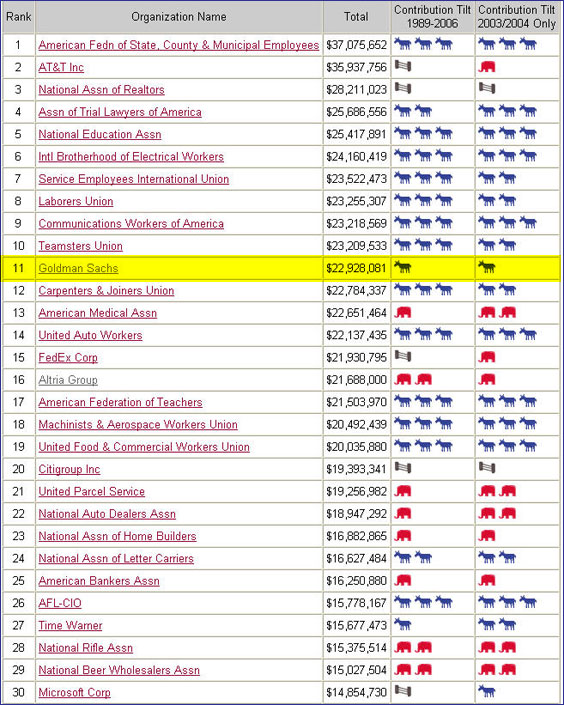Image resolution: width=564 pixels, height=705 pixels.
Task: Click the Contribution Tilt 1989-2006 header
Action: tap(433, 17)
